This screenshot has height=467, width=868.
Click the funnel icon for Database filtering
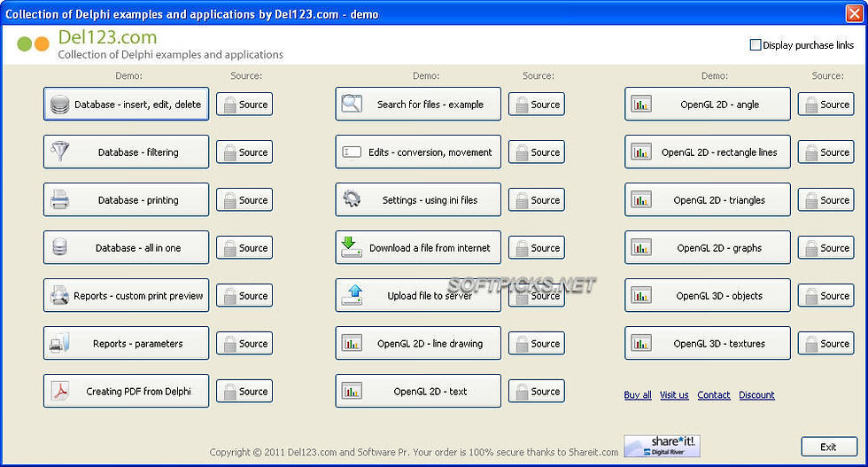(60, 152)
